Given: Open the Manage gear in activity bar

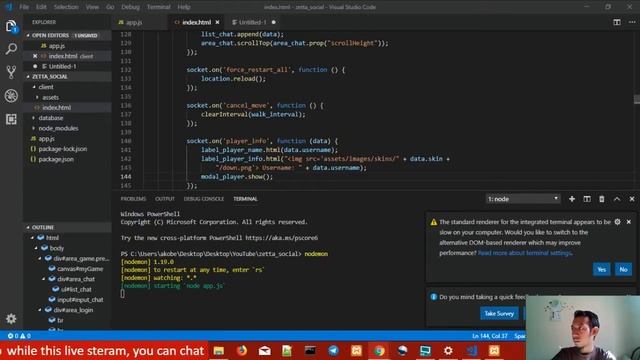Looking at the screenshot, I should click(x=11, y=319).
